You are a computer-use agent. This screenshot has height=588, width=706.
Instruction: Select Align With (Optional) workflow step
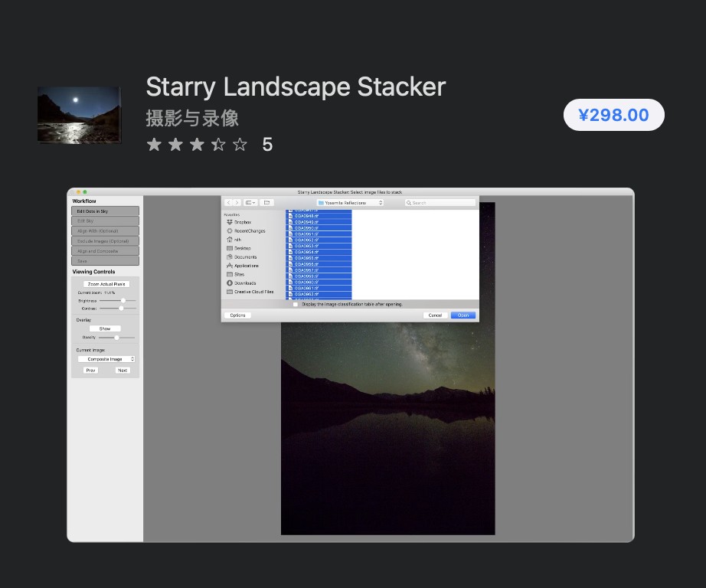(106, 231)
